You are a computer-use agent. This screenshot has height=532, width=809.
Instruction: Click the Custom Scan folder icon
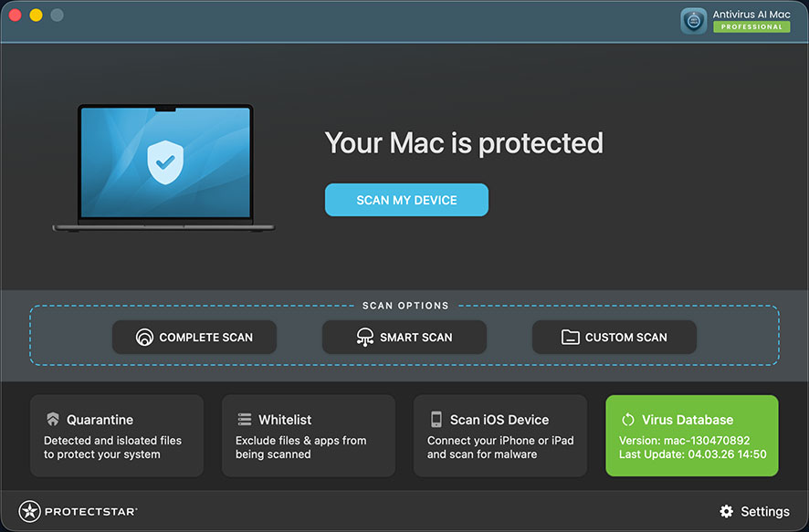(x=571, y=338)
